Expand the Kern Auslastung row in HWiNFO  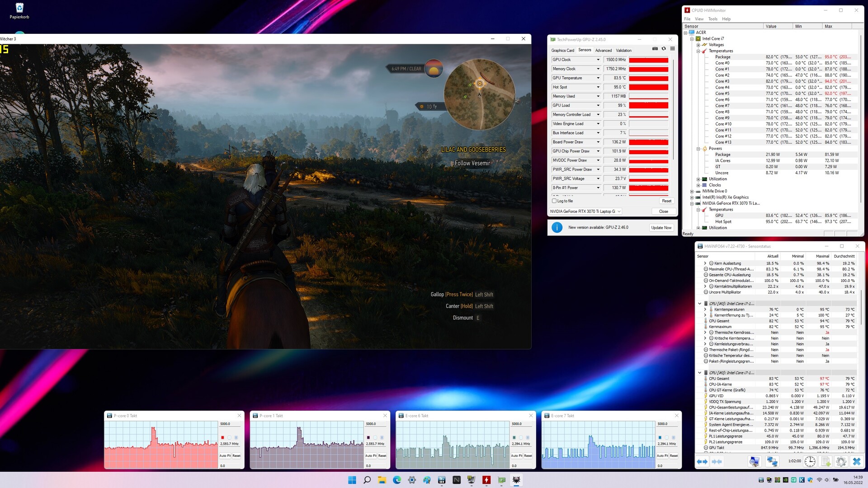705,263
